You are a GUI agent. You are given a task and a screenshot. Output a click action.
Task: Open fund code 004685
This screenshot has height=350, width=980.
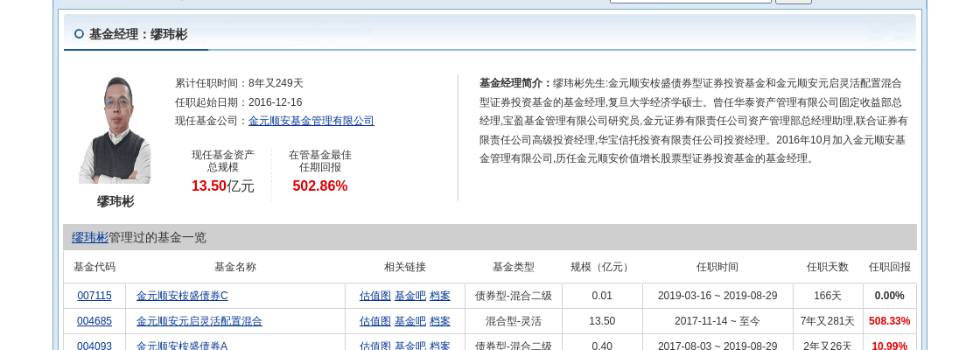click(x=94, y=321)
